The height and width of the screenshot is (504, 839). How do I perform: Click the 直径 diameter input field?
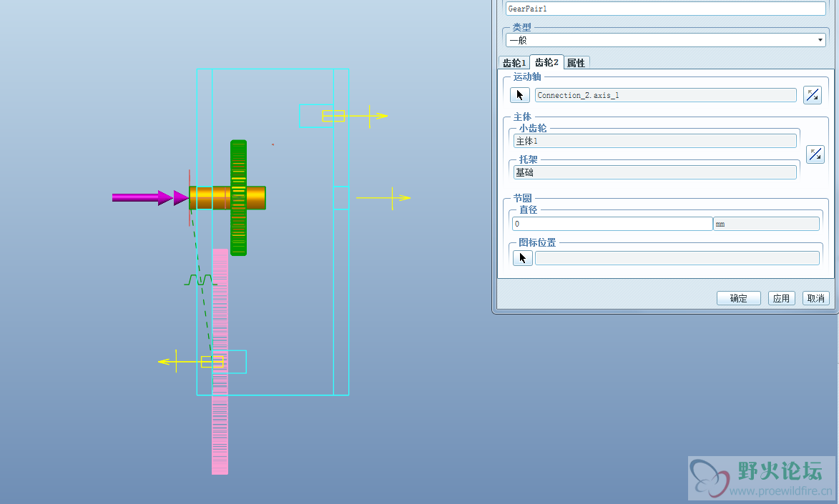(612, 224)
